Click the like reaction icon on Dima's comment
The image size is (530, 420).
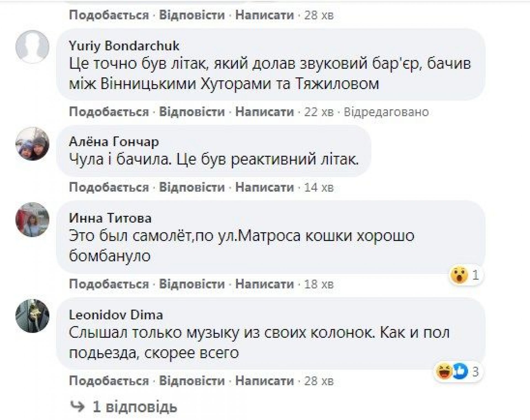(460, 371)
